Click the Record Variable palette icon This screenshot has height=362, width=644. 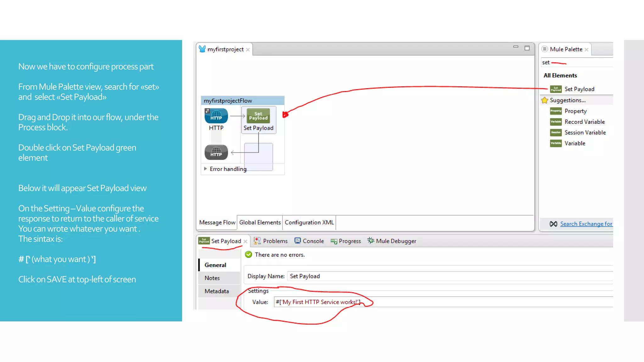(x=556, y=122)
